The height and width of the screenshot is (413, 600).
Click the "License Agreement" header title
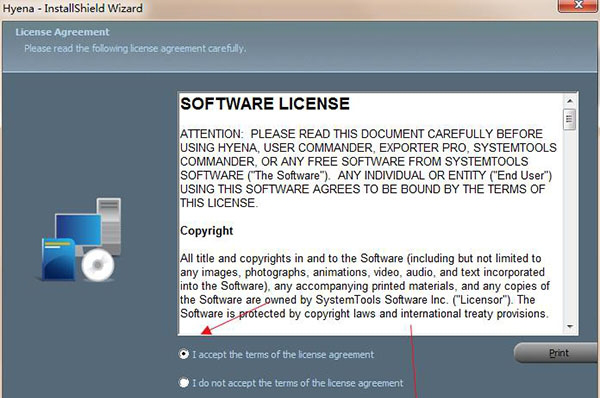click(62, 32)
